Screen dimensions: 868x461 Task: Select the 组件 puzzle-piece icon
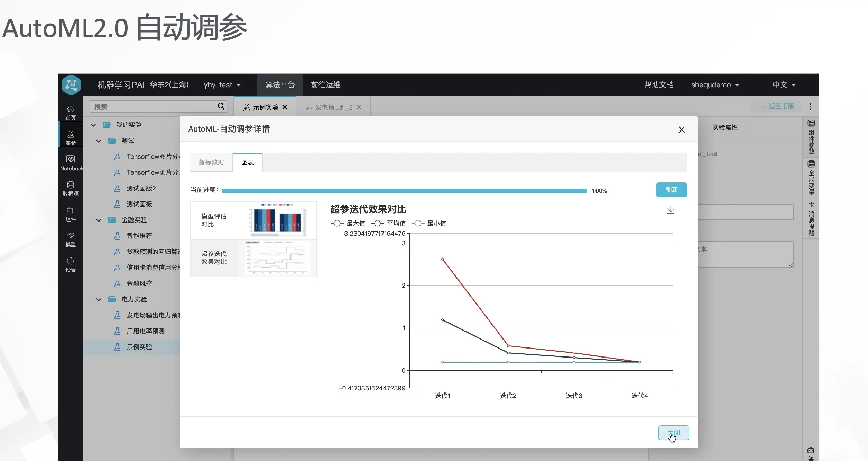coord(71,213)
